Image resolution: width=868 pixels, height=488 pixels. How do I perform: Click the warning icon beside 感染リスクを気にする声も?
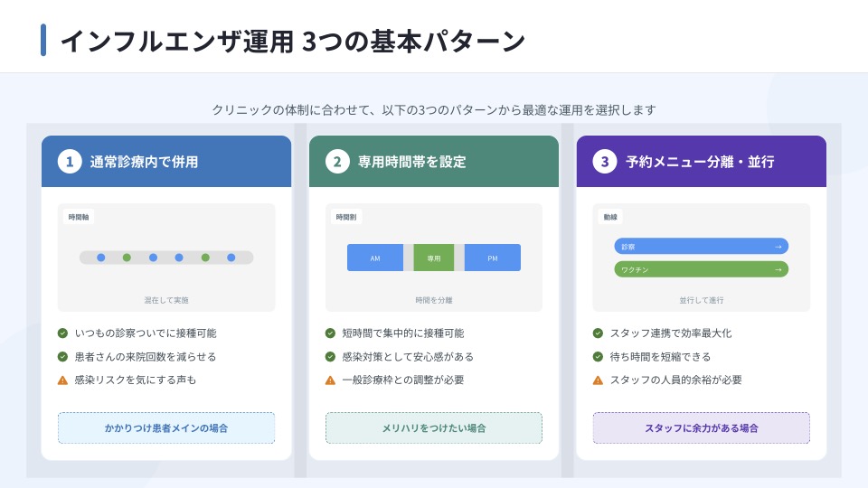(x=62, y=380)
